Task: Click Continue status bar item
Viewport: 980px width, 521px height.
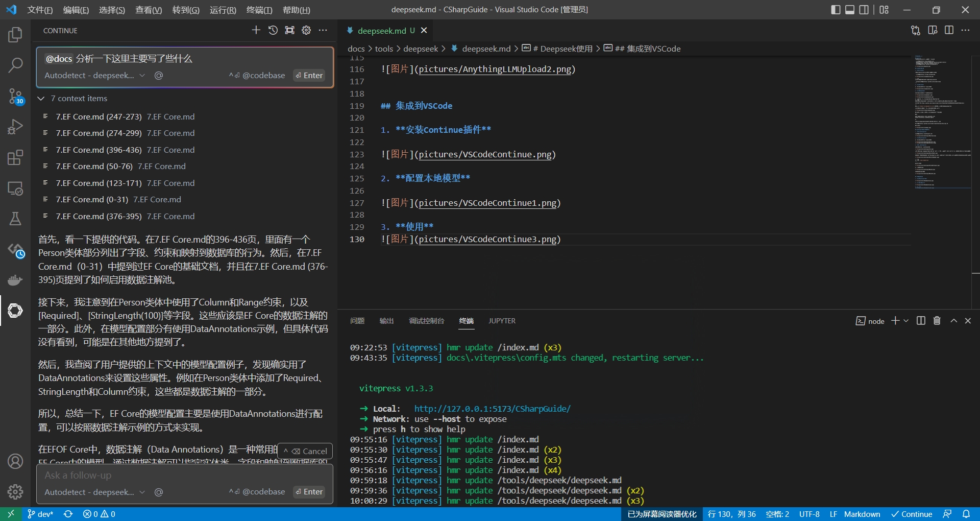Action: coord(912,514)
